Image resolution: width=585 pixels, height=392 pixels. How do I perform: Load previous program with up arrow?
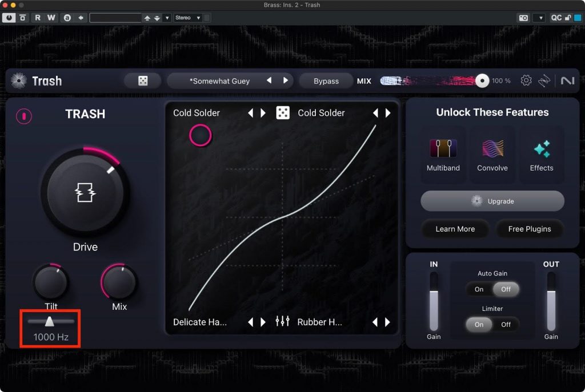(x=147, y=18)
